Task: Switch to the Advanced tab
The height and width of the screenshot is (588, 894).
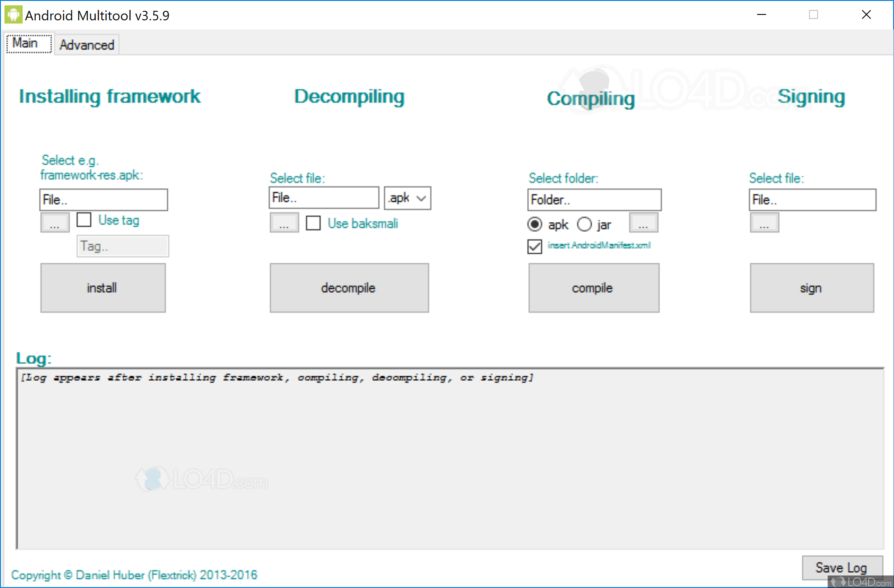Action: 87,45
